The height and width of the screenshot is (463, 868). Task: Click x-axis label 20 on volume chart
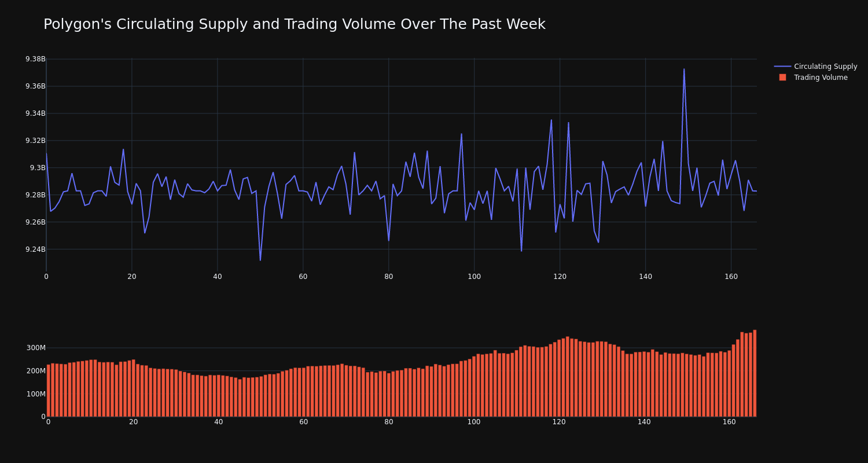(134, 422)
